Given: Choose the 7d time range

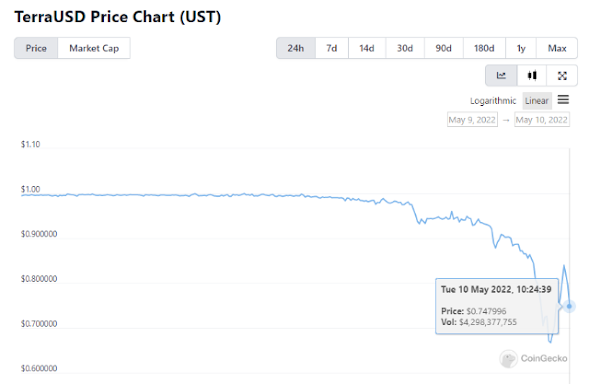Looking at the screenshot, I should point(332,48).
